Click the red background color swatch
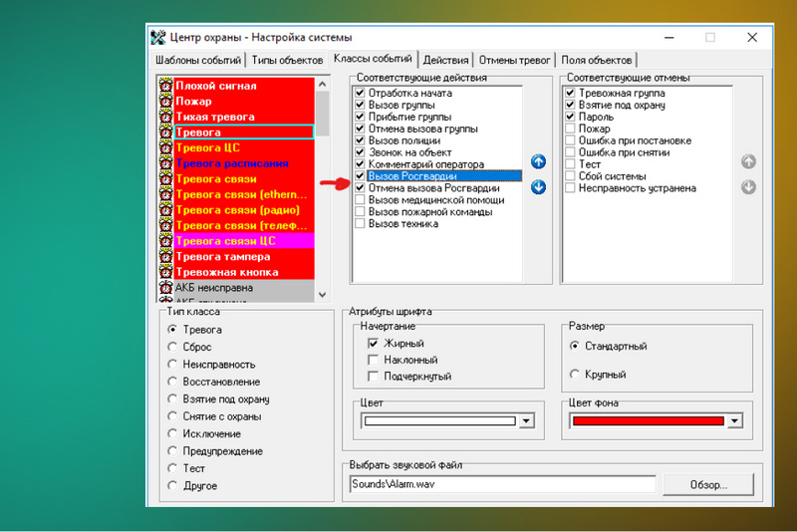797x532 pixels. 648,421
